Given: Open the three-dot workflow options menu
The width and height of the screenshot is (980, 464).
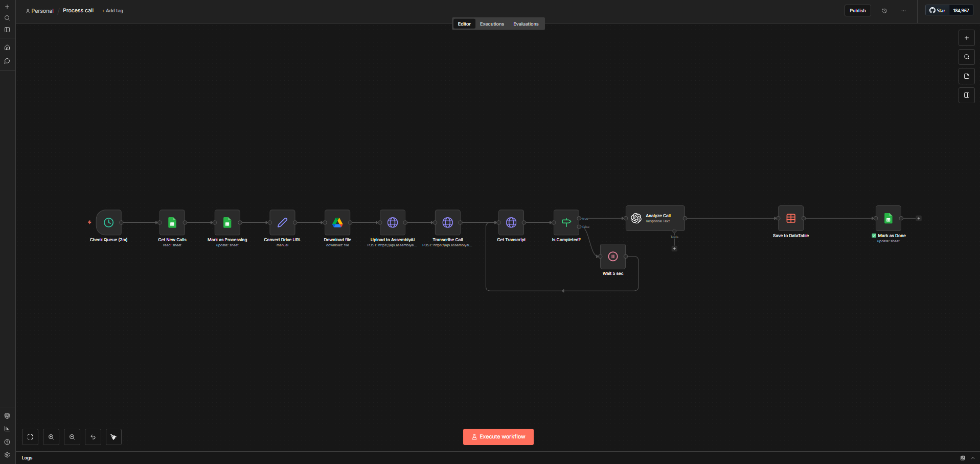Looking at the screenshot, I should [903, 11].
